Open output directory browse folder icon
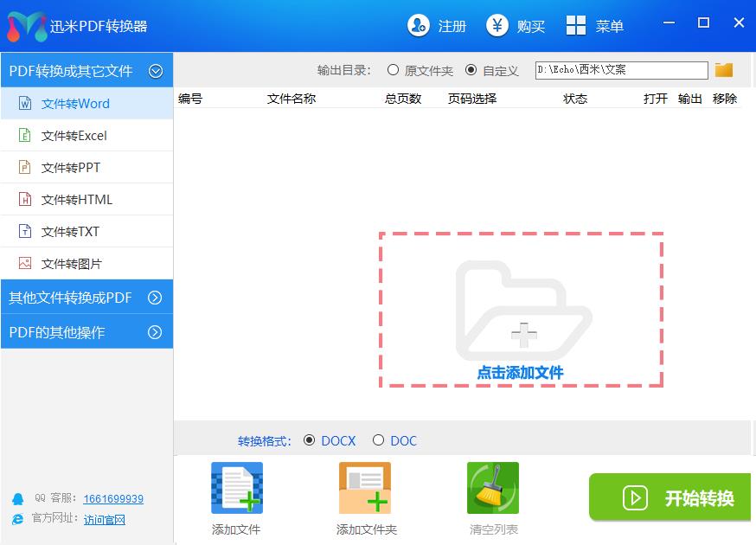 coord(724,70)
